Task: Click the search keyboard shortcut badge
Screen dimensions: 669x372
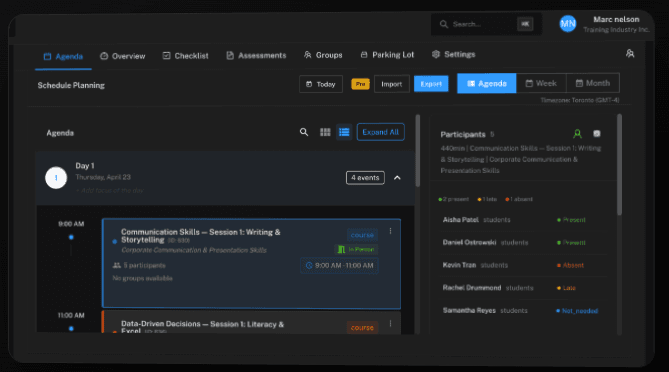Action: coord(525,24)
